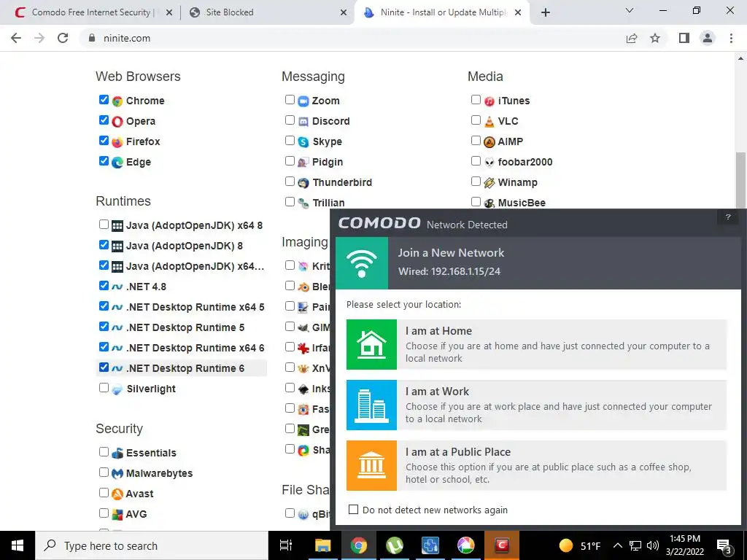Image resolution: width=747 pixels, height=560 pixels.
Task: Click the Windows search box
Action: tap(152, 545)
